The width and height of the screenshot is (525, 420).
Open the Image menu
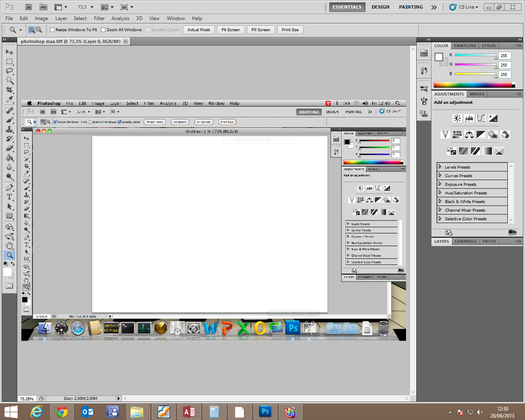click(x=41, y=18)
